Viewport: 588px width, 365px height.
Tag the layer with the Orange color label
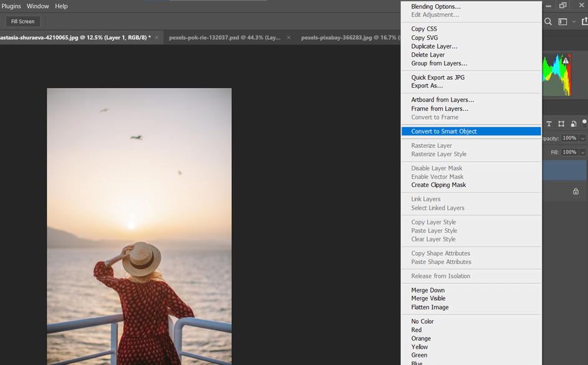(421, 338)
